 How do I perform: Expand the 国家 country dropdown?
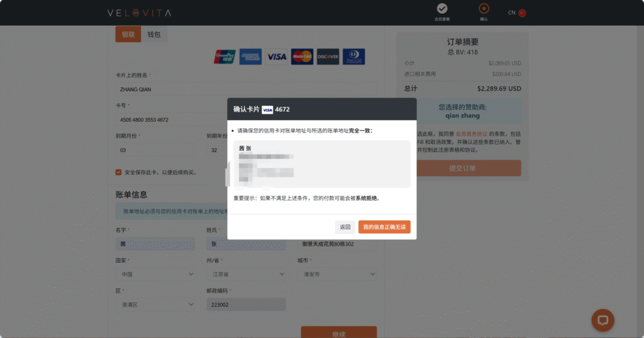click(x=157, y=274)
